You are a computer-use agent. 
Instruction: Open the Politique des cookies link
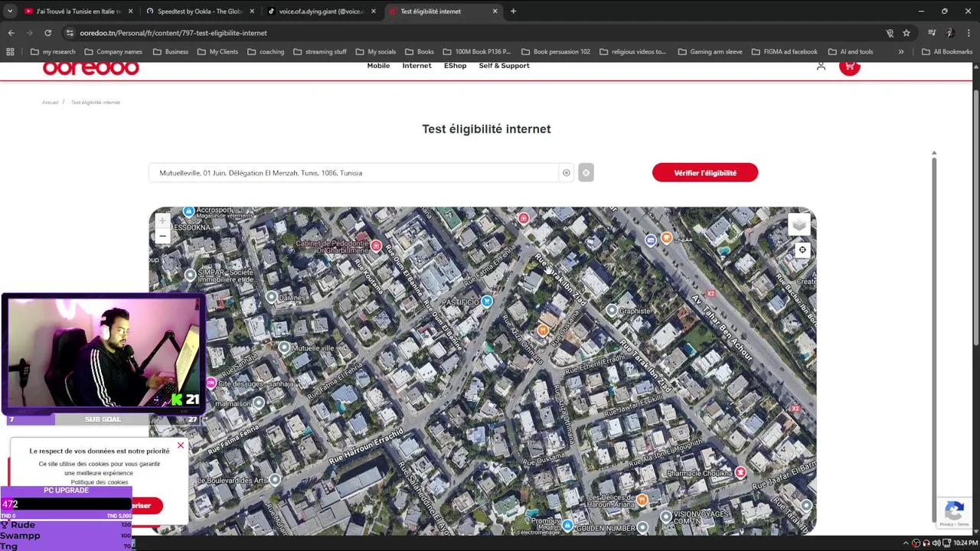coord(100,482)
